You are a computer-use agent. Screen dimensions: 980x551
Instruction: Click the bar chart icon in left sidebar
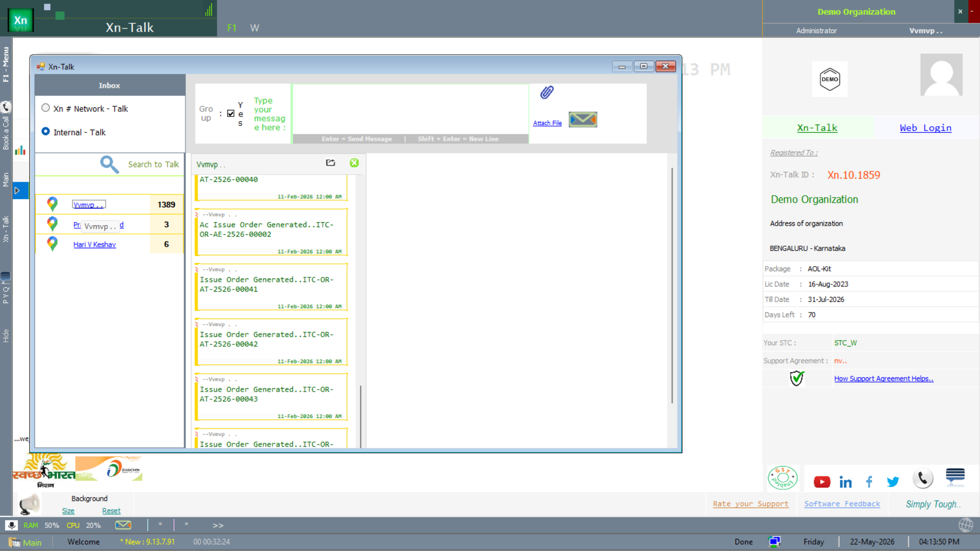[x=20, y=150]
